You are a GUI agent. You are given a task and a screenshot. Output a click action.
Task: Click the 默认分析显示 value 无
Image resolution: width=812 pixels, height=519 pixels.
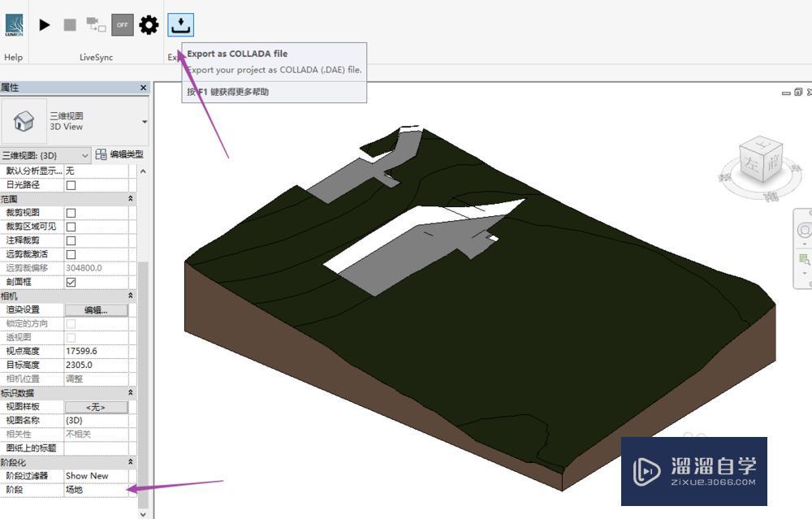(97, 171)
